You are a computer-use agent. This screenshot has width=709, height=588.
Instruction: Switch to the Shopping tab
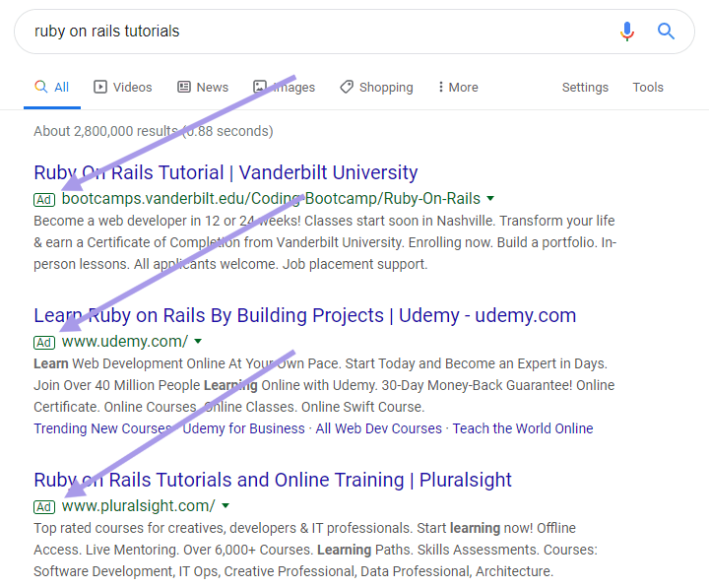pos(376,87)
